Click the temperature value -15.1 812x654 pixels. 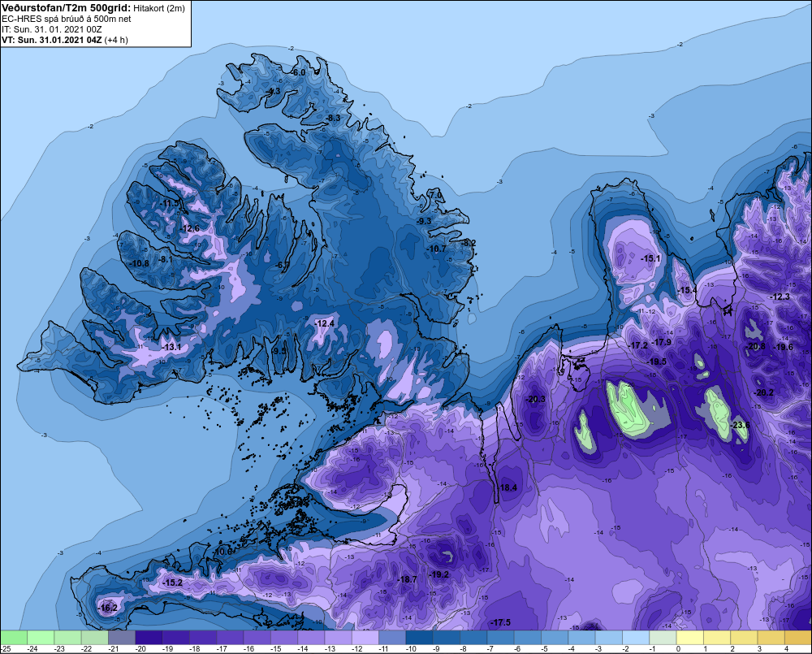point(651,258)
